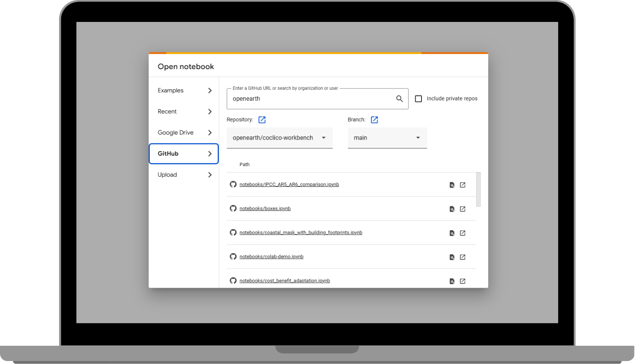Preview colab-demo.ipynb with file search icon
This screenshot has height=364, width=635.
[x=452, y=257]
